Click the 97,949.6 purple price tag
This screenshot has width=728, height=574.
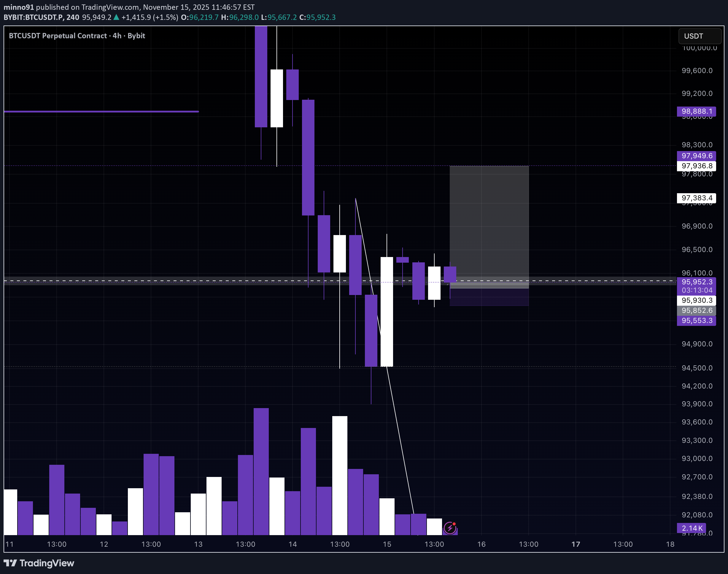click(696, 156)
